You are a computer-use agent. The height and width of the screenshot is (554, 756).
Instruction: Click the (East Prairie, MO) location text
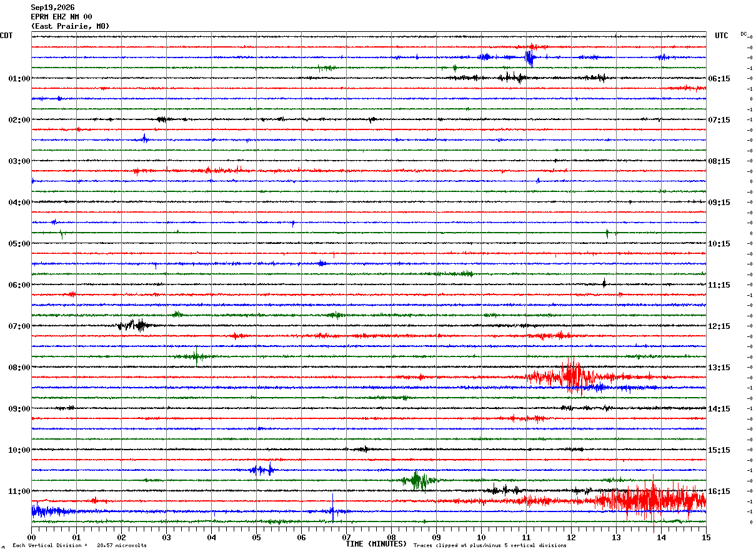point(70,26)
